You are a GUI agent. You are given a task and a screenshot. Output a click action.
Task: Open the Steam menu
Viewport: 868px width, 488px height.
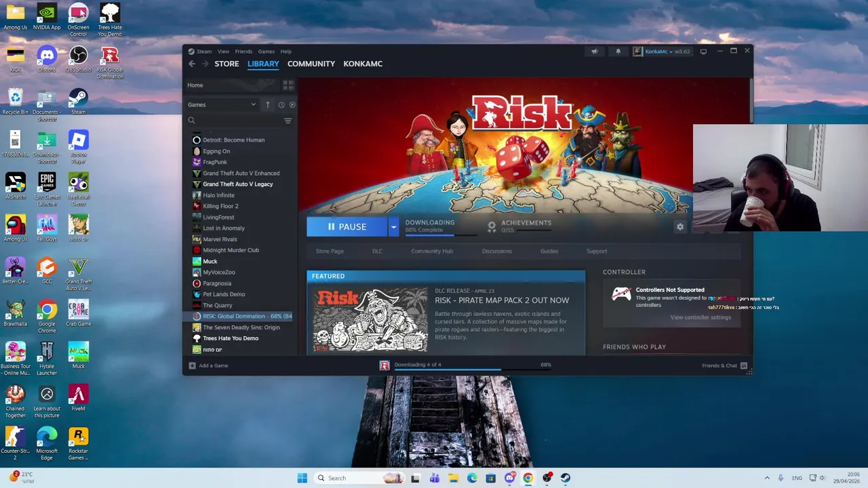coord(204,52)
